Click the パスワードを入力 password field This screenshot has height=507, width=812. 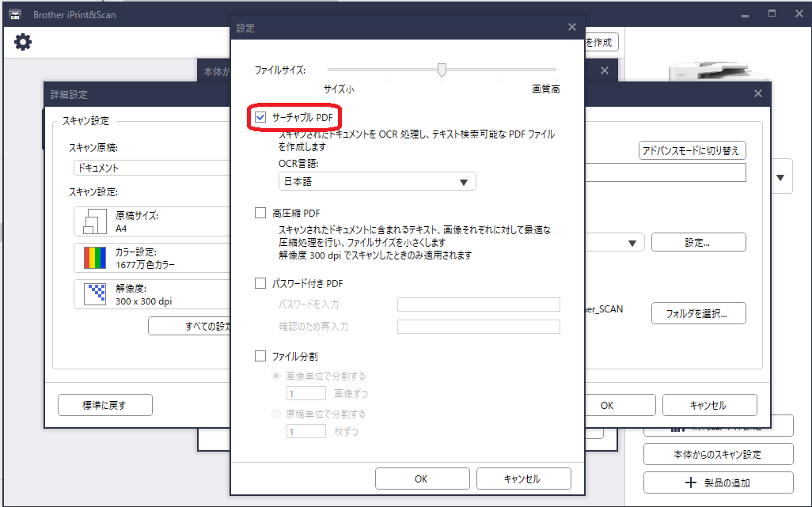click(x=479, y=305)
